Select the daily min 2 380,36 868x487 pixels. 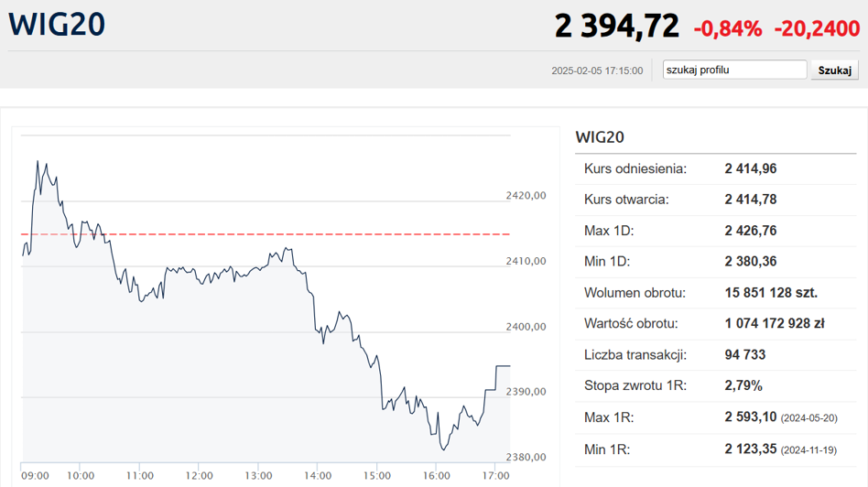(751, 261)
